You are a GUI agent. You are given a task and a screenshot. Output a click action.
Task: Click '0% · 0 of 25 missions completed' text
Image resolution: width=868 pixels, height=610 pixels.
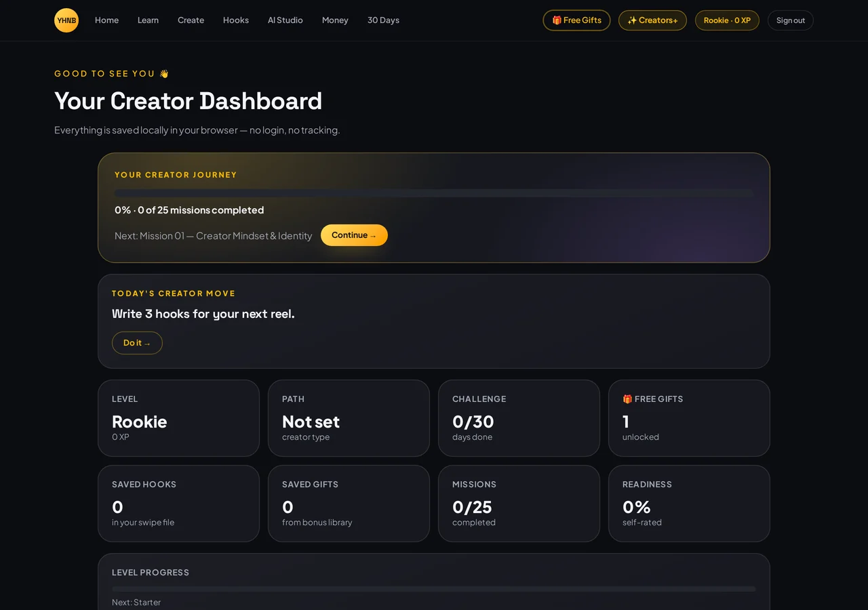coord(189,210)
